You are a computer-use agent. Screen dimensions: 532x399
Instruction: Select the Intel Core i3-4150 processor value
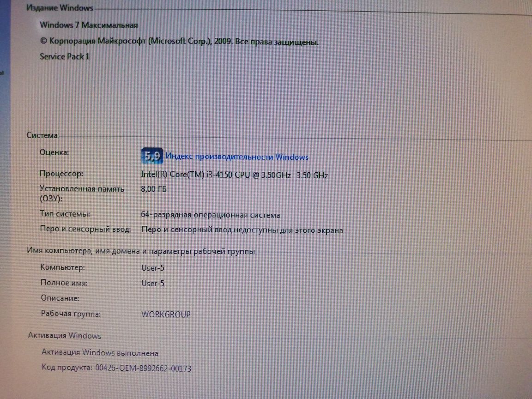[x=235, y=175]
